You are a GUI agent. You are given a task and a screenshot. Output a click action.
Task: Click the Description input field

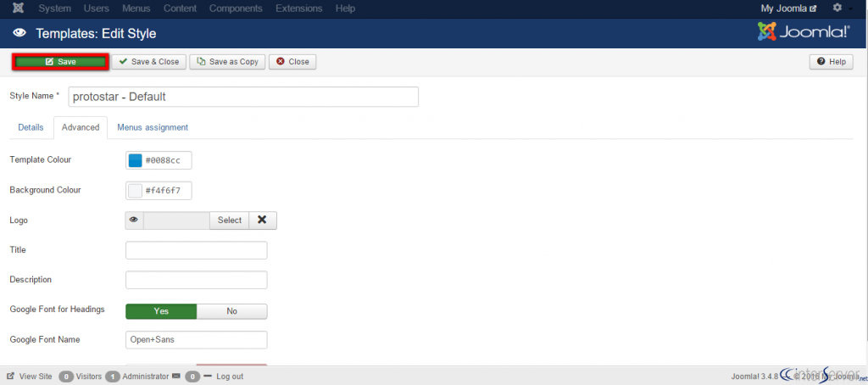pos(197,280)
